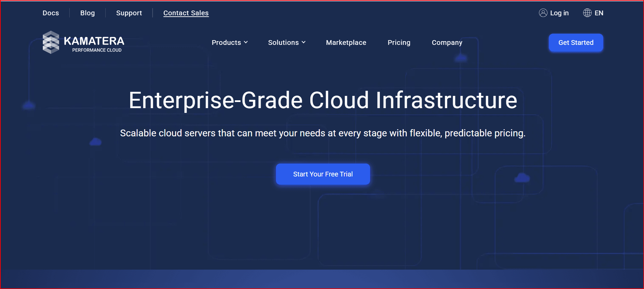Select the Company nav item
This screenshot has height=289, width=644.
tap(447, 42)
